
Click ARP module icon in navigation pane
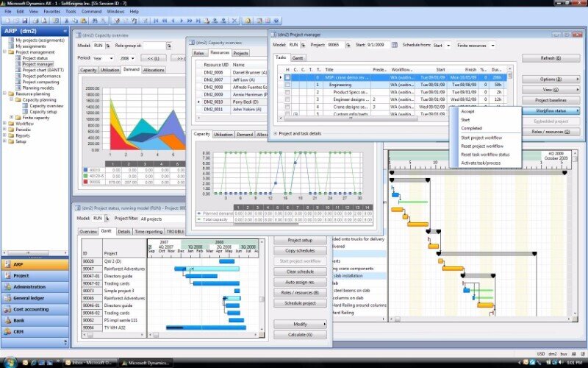7,264
